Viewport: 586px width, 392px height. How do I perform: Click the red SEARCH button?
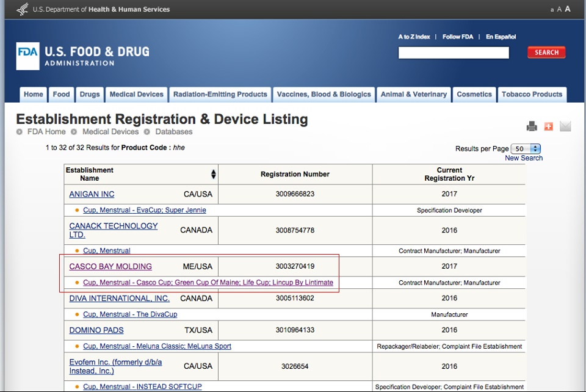546,53
